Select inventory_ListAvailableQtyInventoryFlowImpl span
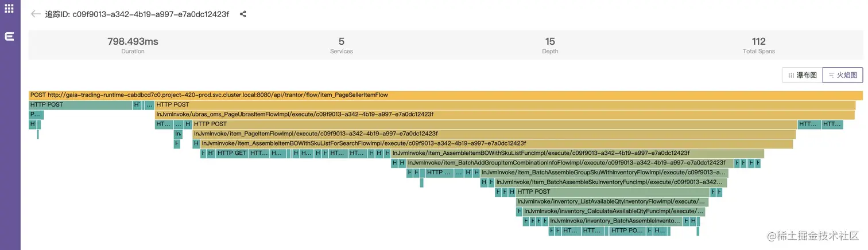 point(612,202)
